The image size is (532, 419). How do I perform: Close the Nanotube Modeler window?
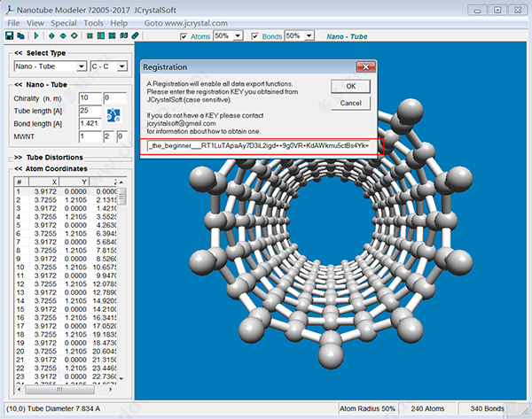518,10
